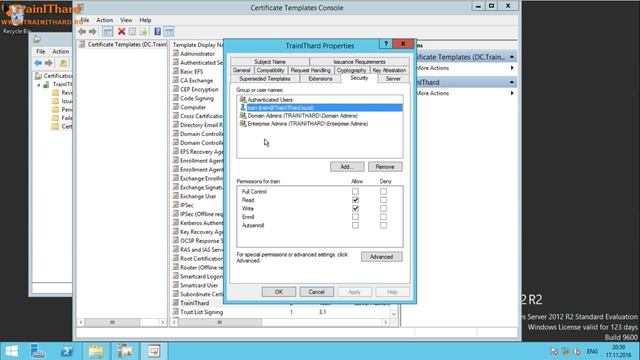Click the blue Back arrow in Certification Authority window
Screen dimensions: 640x360
38,63
